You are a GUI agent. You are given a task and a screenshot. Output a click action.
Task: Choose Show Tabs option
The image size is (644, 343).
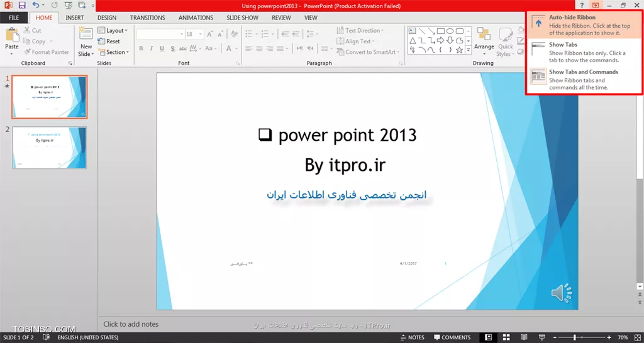584,52
